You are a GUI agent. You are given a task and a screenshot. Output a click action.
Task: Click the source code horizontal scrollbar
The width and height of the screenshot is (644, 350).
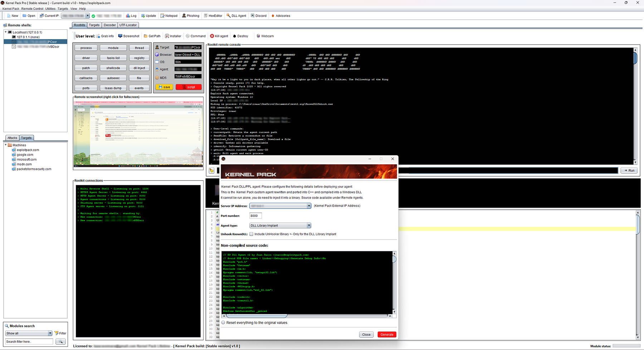(256, 316)
